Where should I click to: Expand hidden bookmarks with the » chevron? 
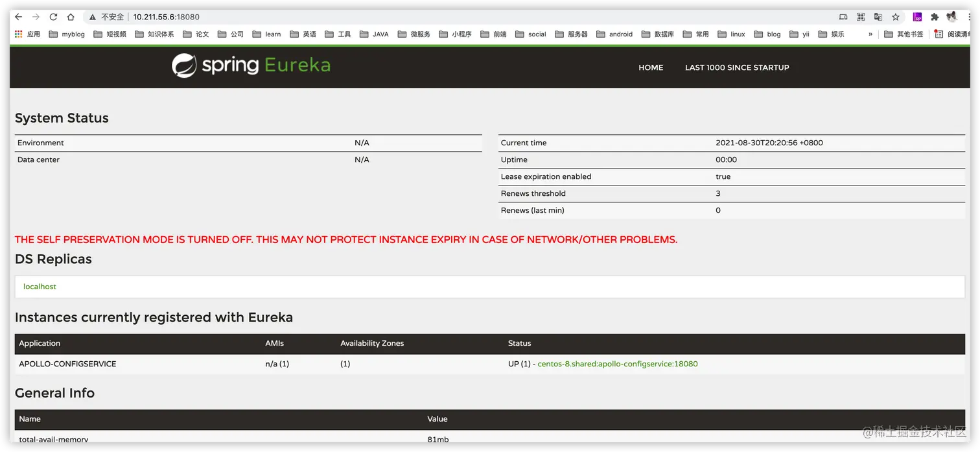(x=870, y=34)
